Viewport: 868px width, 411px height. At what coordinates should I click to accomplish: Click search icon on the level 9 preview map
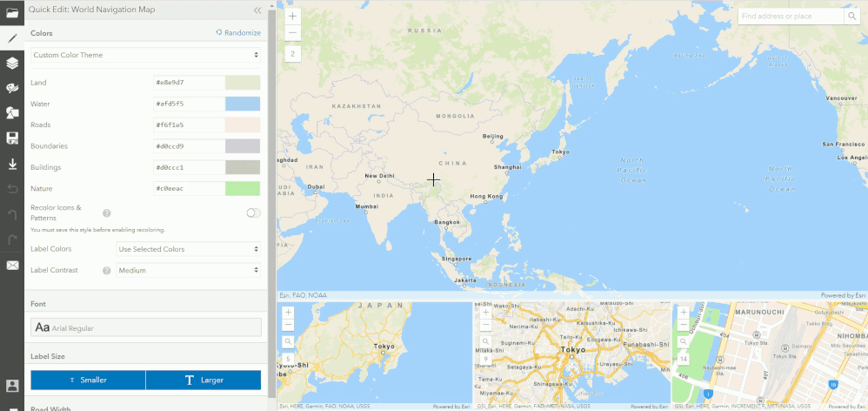(x=486, y=341)
